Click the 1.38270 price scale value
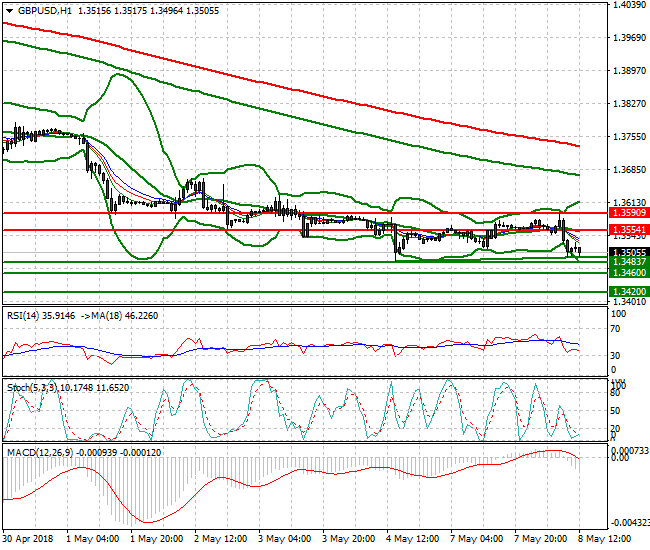 click(x=629, y=104)
